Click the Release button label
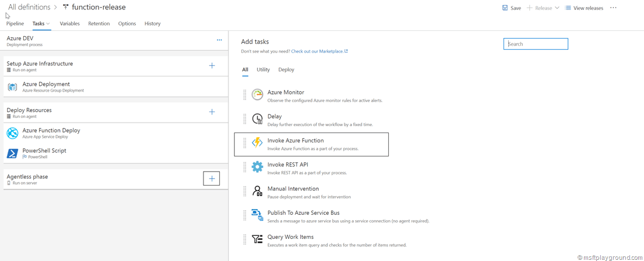The height and width of the screenshot is (261, 644). pos(544,8)
